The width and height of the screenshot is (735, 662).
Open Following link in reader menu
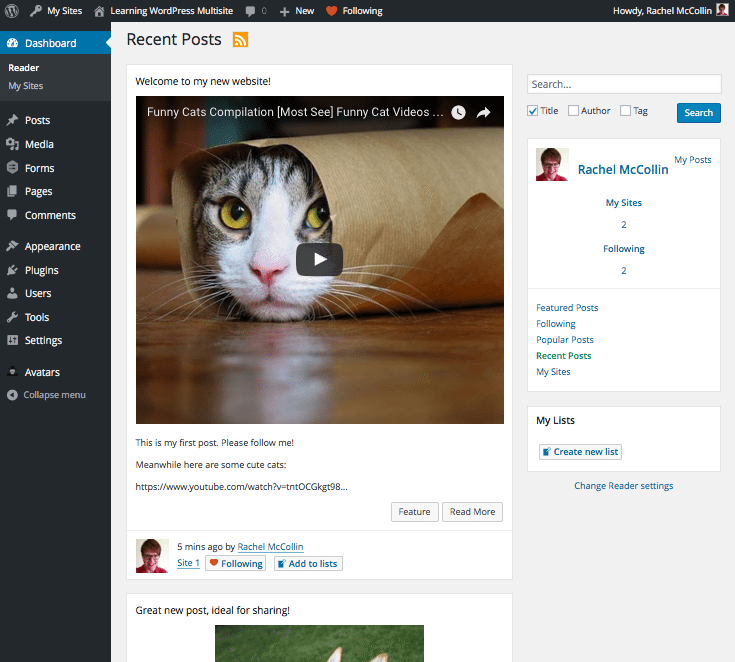coord(555,324)
